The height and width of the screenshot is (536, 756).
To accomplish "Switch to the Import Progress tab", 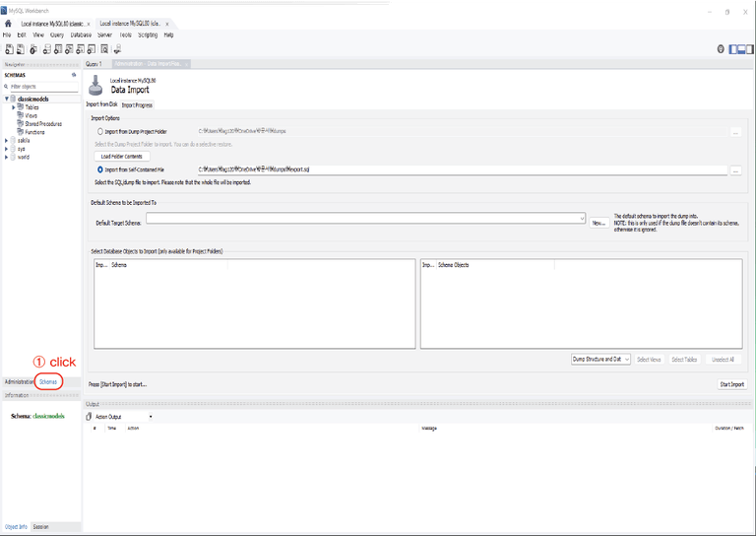I will pos(137,104).
